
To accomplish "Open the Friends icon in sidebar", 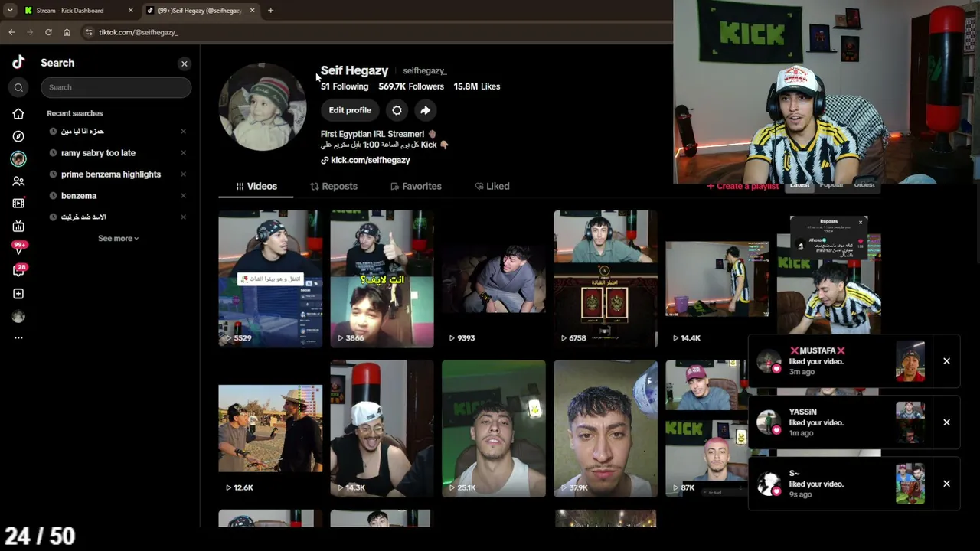I will click(18, 181).
